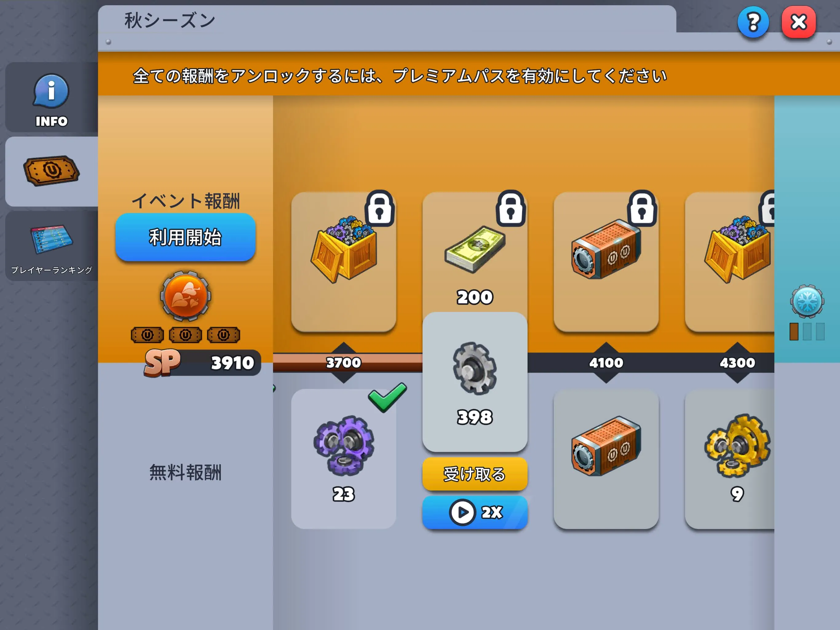Click the 3700 progress bar milestone
Screen dimensions: 840x630
[x=344, y=362]
